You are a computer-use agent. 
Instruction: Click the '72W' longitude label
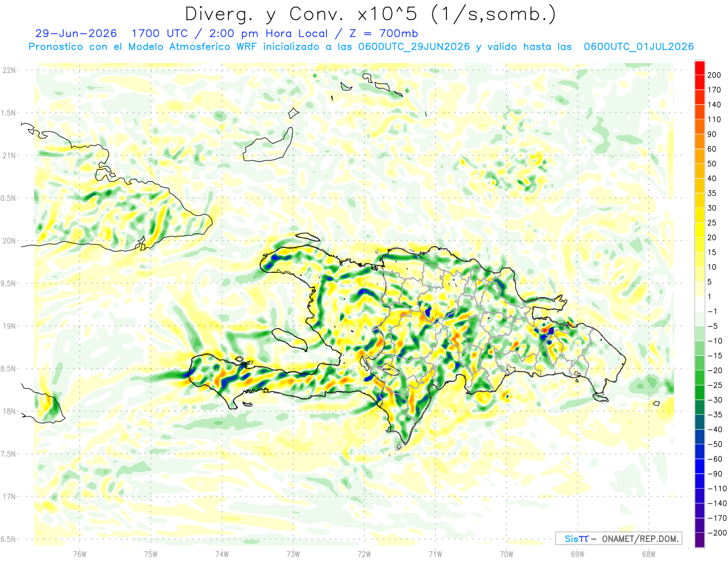coord(364,553)
